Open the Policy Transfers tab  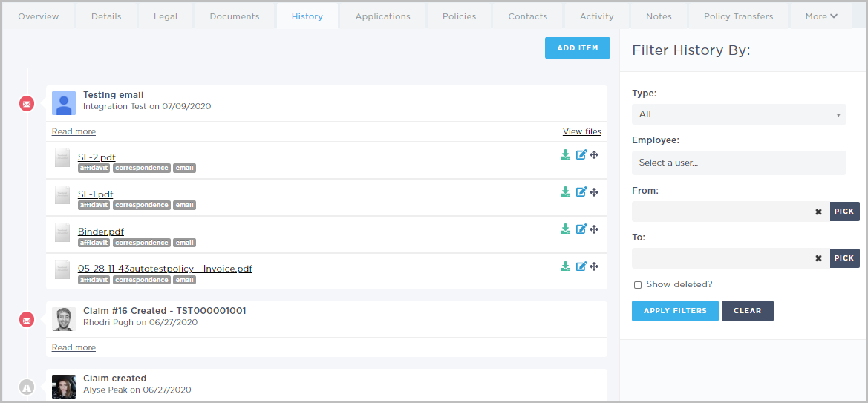[x=738, y=16]
